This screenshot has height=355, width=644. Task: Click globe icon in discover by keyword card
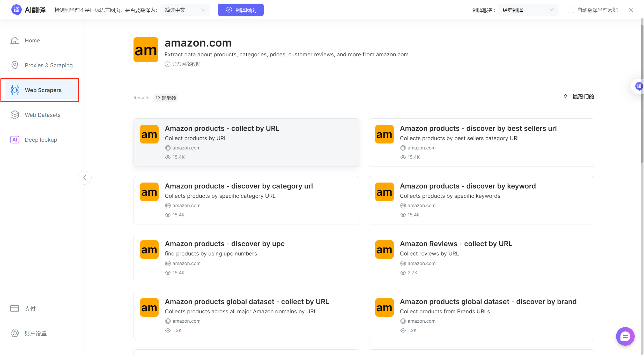[x=403, y=206]
